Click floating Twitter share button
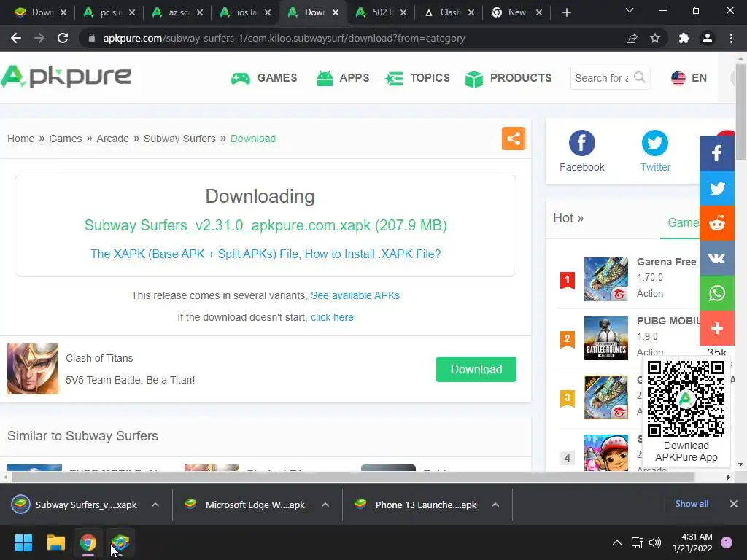This screenshot has width=747, height=560. pyautogui.click(x=716, y=188)
